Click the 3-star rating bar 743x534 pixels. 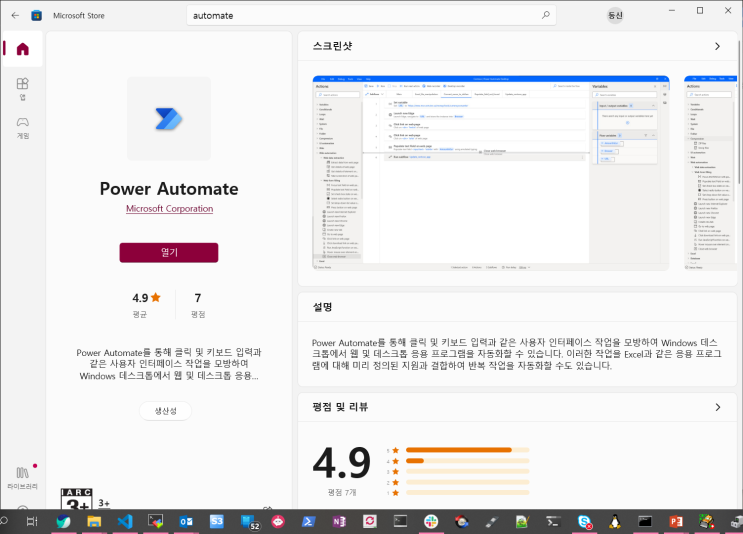(x=467, y=471)
